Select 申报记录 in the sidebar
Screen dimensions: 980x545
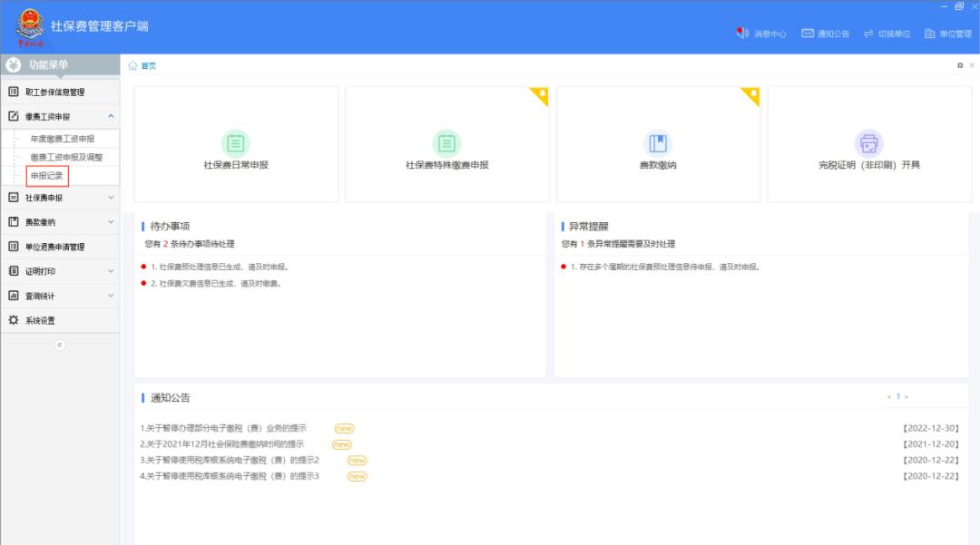tap(47, 176)
